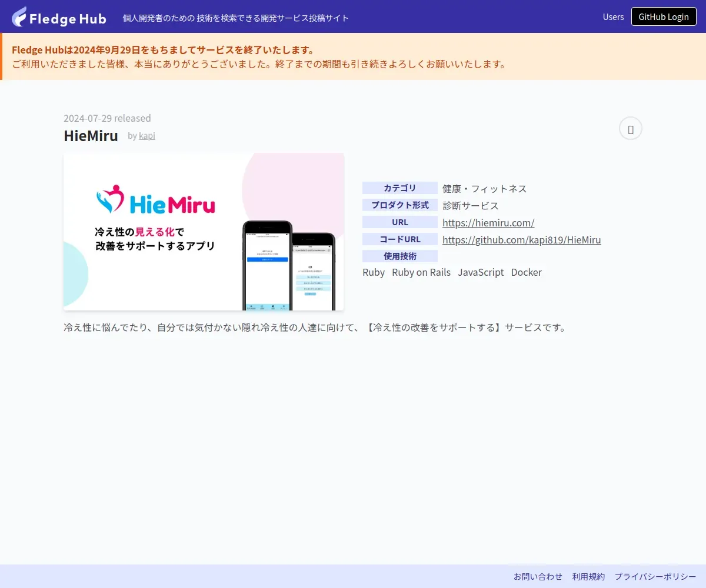Open the GitHub repository kapi819/HieMiru link
This screenshot has width=706, height=588.
click(x=522, y=240)
